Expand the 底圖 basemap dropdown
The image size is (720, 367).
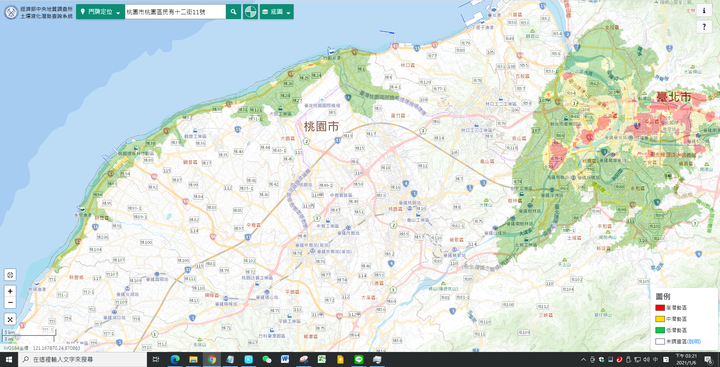tap(276, 12)
